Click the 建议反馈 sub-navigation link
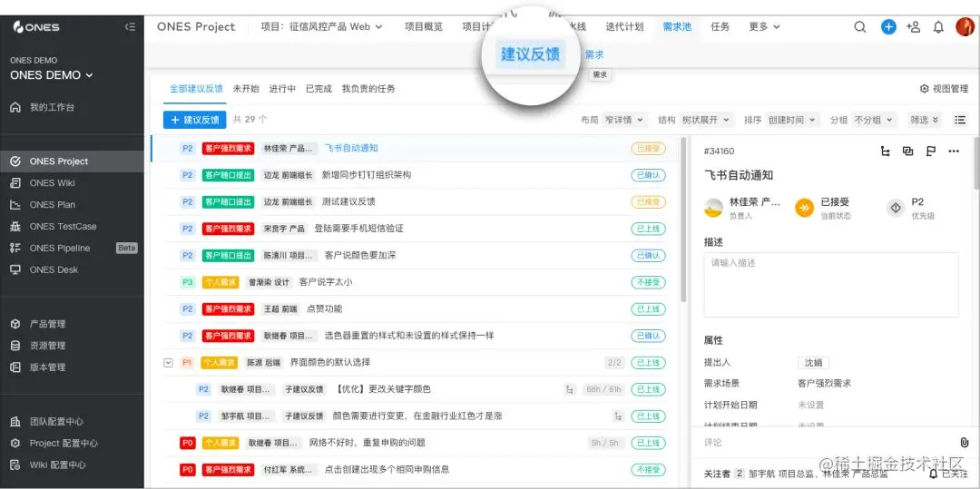This screenshot has height=489, width=980. [x=531, y=54]
